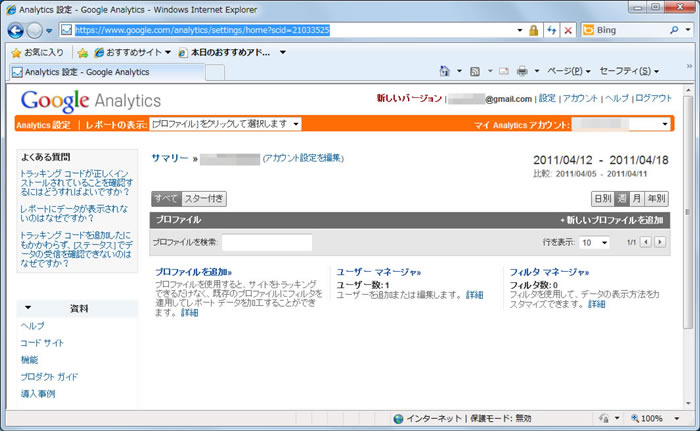Open the おすすめサイト favorites link
This screenshot has height=431, width=700.
pos(132,53)
